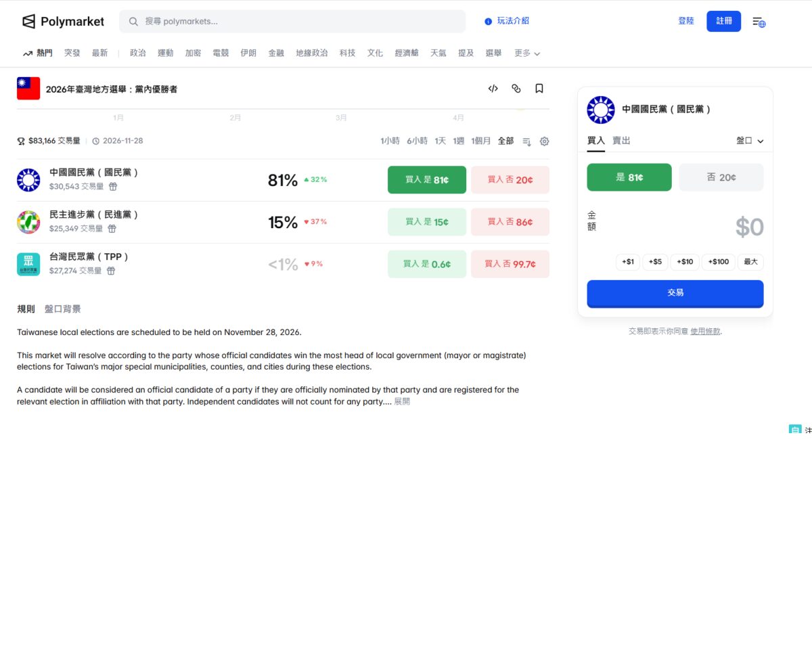The height and width of the screenshot is (649, 812).
Task: Click 買入 是 15¢ for 民進黨
Action: click(427, 222)
